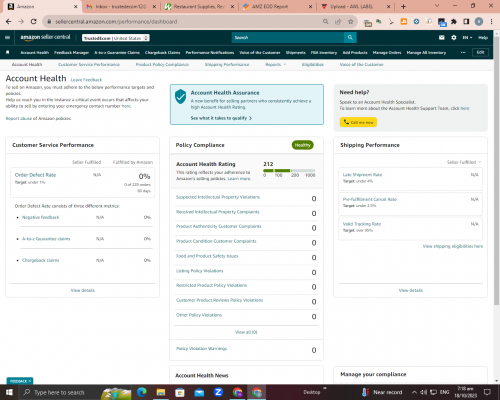Switch to the Restaurant Supplies tab
This screenshot has width=500, height=400.
click(199, 7)
